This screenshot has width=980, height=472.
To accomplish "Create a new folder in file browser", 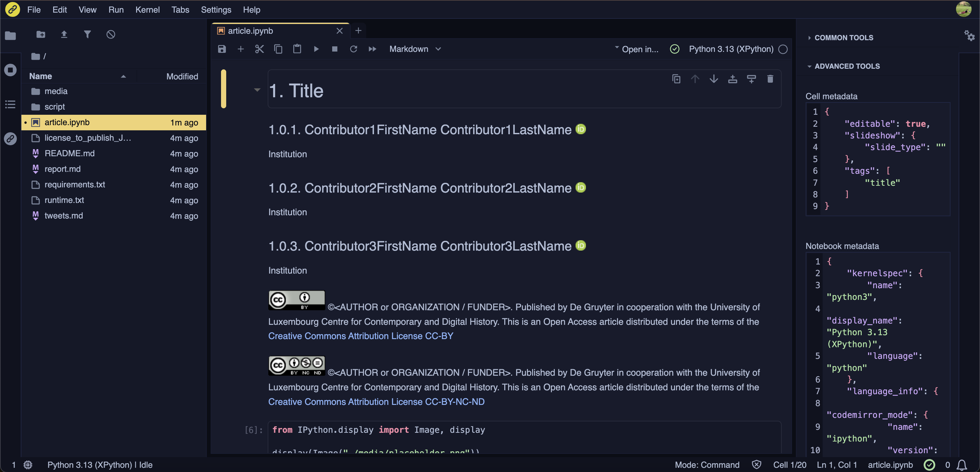I will [41, 35].
